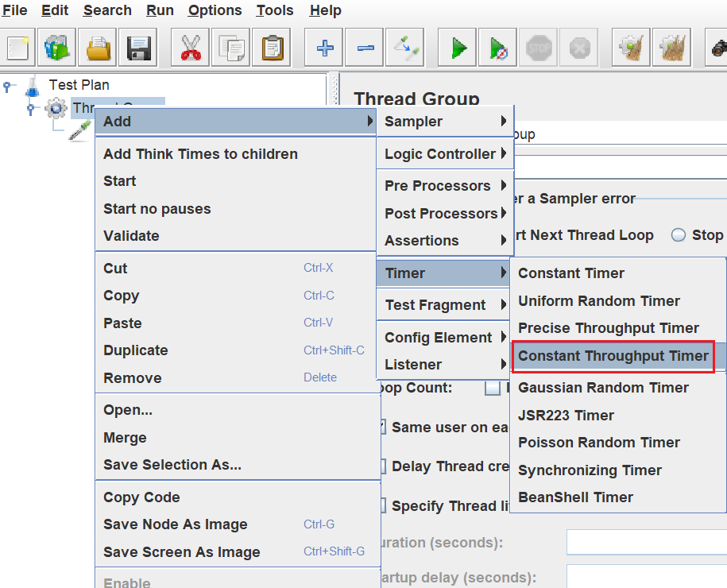Click the Copy pages icon
727x588 pixels.
(231, 48)
